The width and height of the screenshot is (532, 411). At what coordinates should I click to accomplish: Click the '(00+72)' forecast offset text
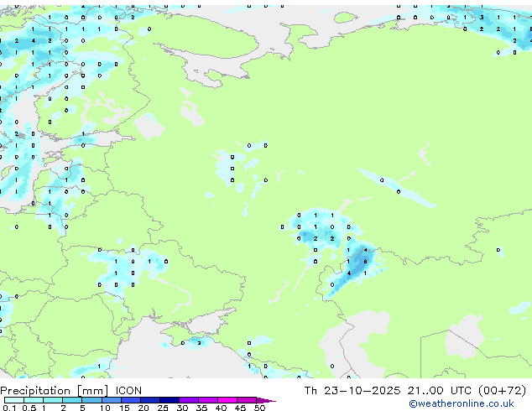[x=502, y=391]
